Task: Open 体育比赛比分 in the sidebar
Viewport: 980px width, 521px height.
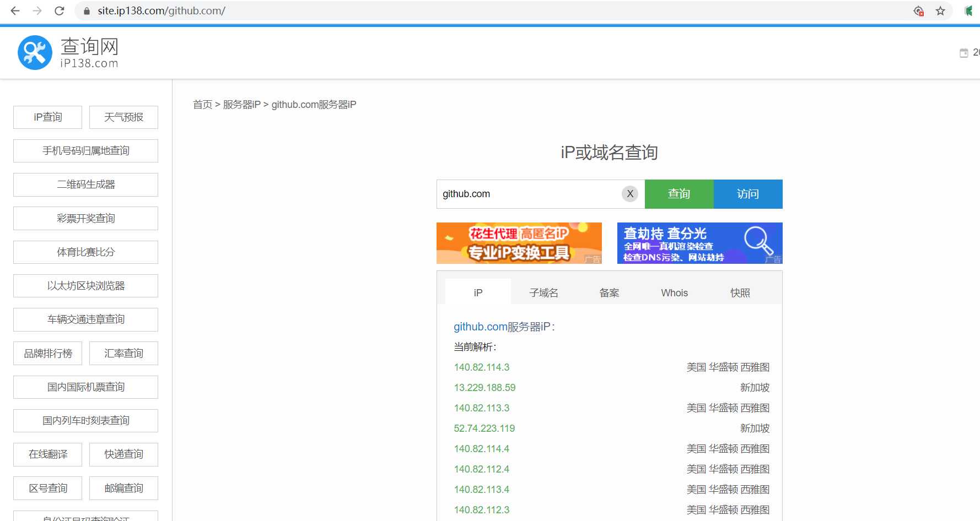Action: (85, 252)
